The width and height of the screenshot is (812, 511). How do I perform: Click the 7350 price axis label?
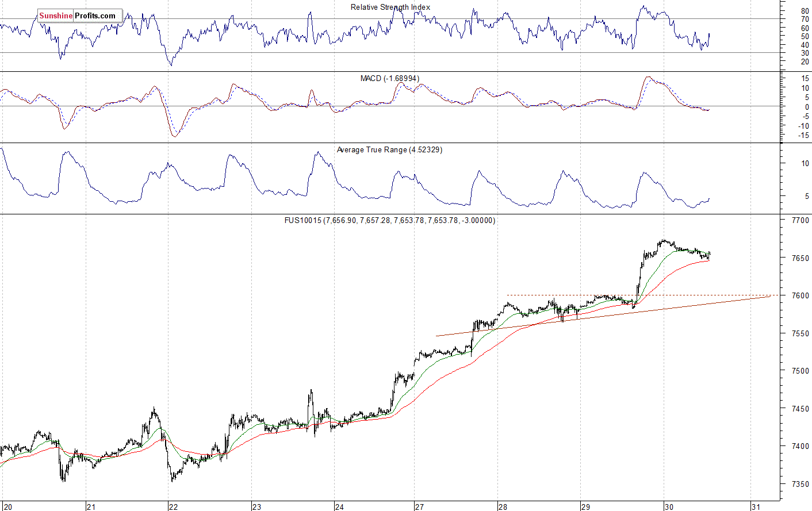click(800, 485)
